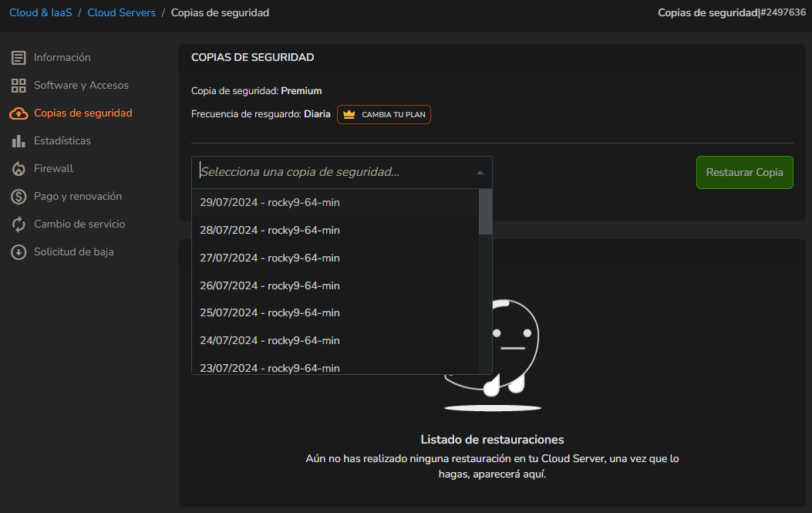
Task: Go to the Firewall sidebar section
Action: coord(53,168)
